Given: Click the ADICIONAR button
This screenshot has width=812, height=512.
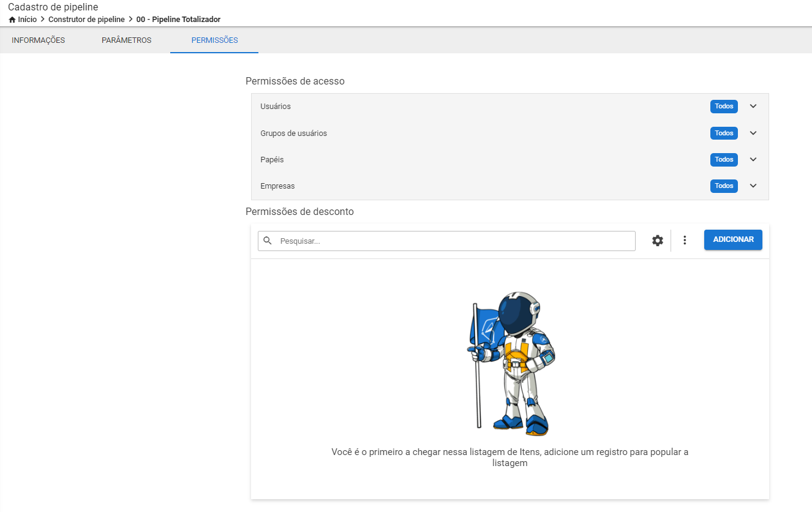Looking at the screenshot, I should click(733, 239).
